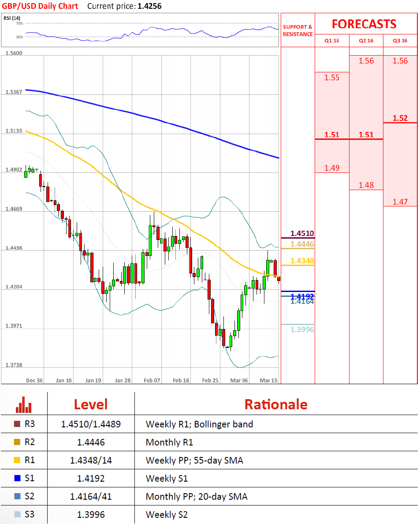The width and height of the screenshot is (420, 524).
Task: Click rationale 'Weekly PP; 55-day SMA'
Action: coord(194,460)
